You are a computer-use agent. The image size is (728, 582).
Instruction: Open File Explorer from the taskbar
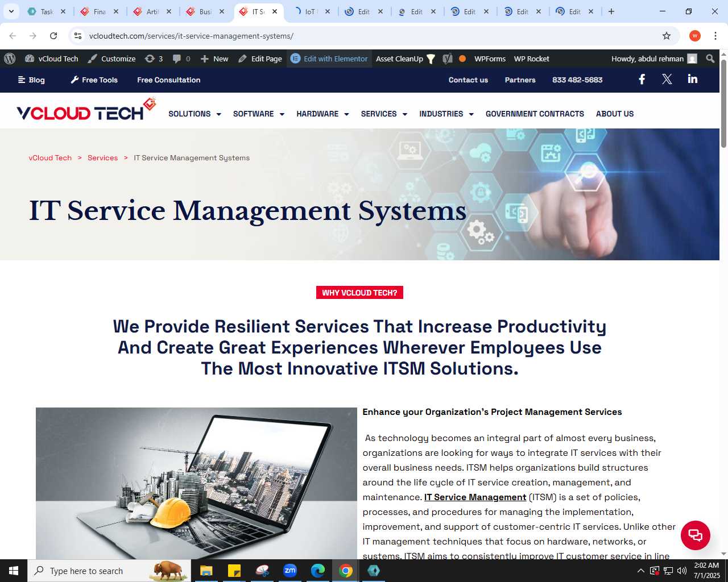(206, 571)
